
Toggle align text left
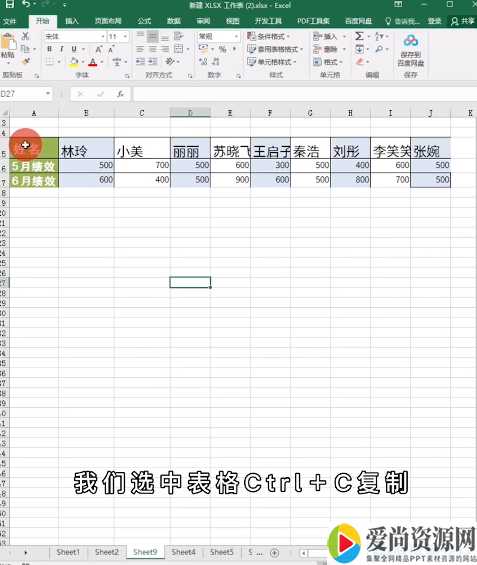coord(141,49)
